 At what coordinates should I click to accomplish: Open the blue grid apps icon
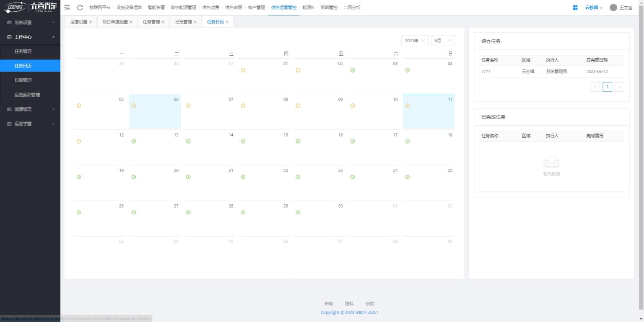click(x=575, y=8)
